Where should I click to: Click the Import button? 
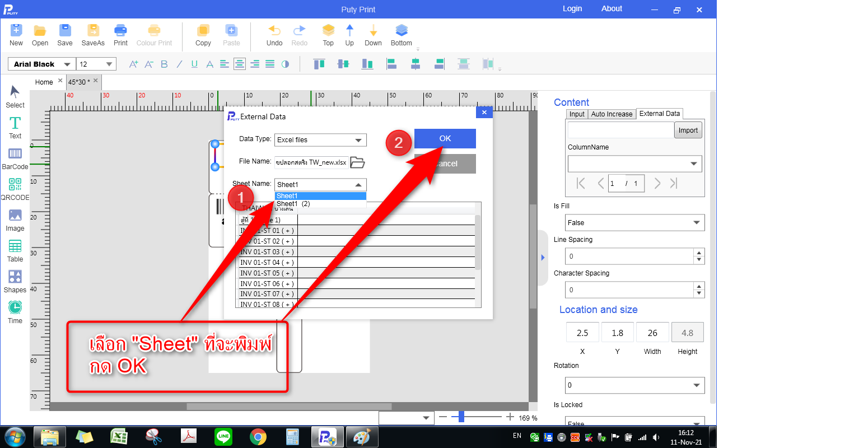click(688, 130)
